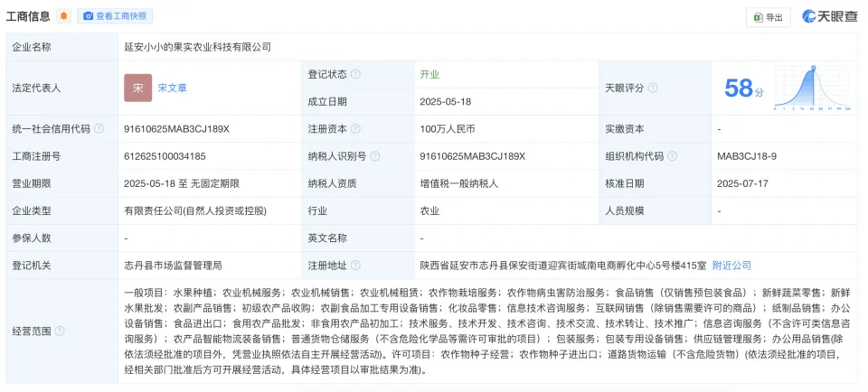Screen dimensions: 868x392
Task: Click the 人员规模 label cell
Action: 655,210
